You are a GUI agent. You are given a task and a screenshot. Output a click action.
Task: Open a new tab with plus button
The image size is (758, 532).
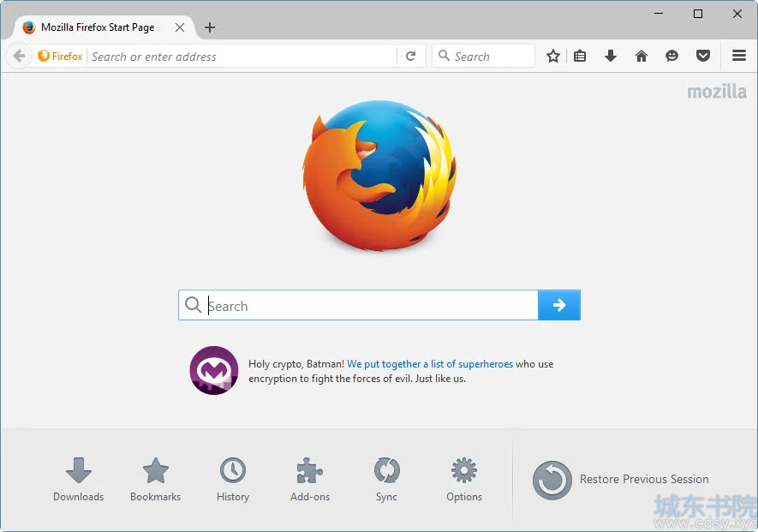click(210, 27)
